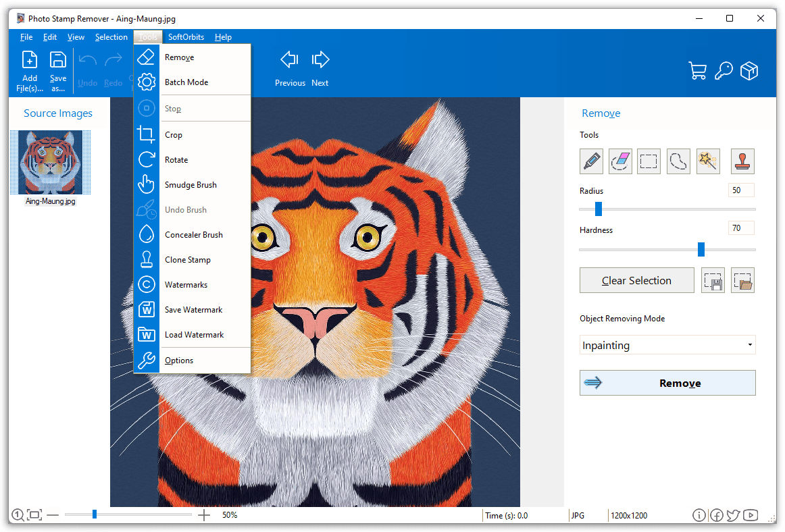The image size is (785, 532).
Task: Click the Radius slider handle
Action: pos(599,209)
